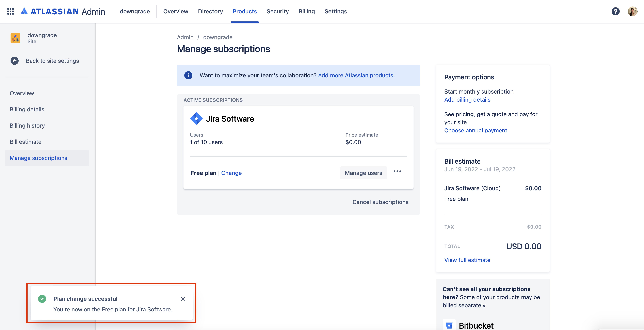This screenshot has height=330, width=644.
Task: Dismiss the Plan change successful notification
Action: tap(183, 299)
